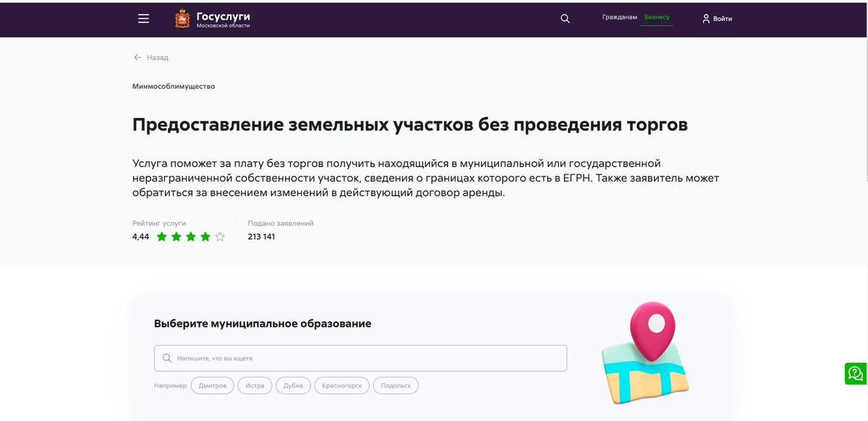
Task: Click the Подано заявлений label
Action: click(281, 224)
